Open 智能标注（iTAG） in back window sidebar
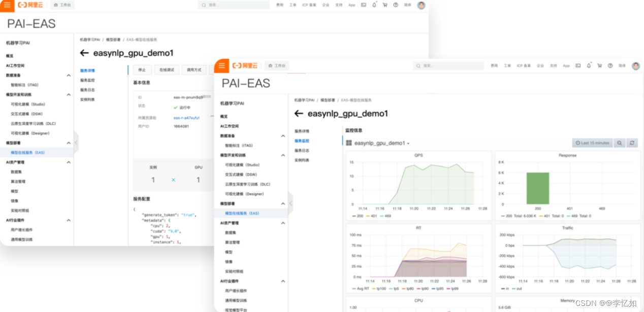 [x=25, y=85]
